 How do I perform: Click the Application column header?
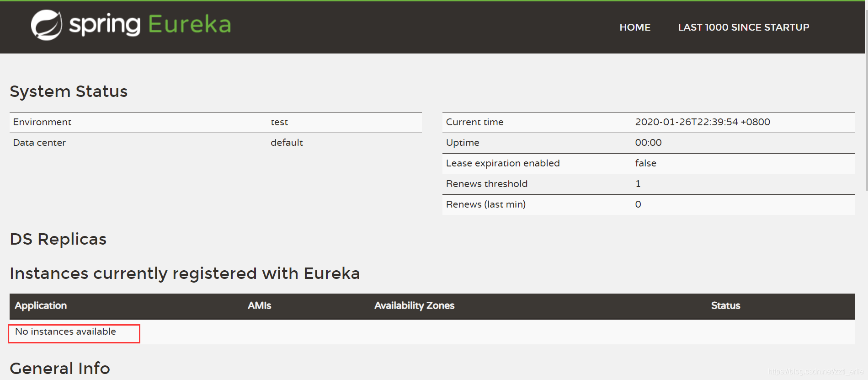point(41,305)
